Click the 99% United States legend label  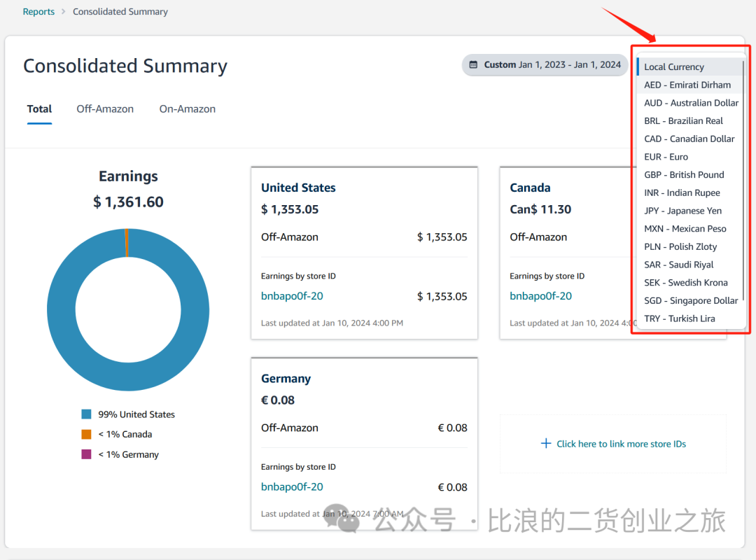[x=136, y=414]
